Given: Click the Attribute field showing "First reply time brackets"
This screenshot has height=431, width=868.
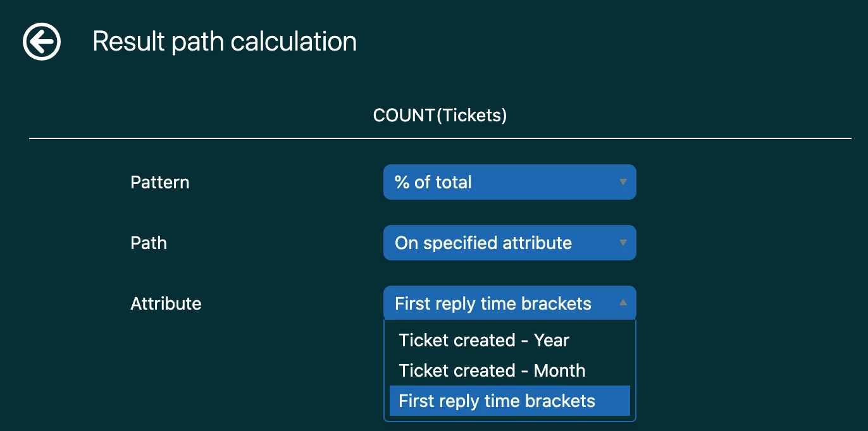Looking at the screenshot, I should pyautogui.click(x=493, y=303).
